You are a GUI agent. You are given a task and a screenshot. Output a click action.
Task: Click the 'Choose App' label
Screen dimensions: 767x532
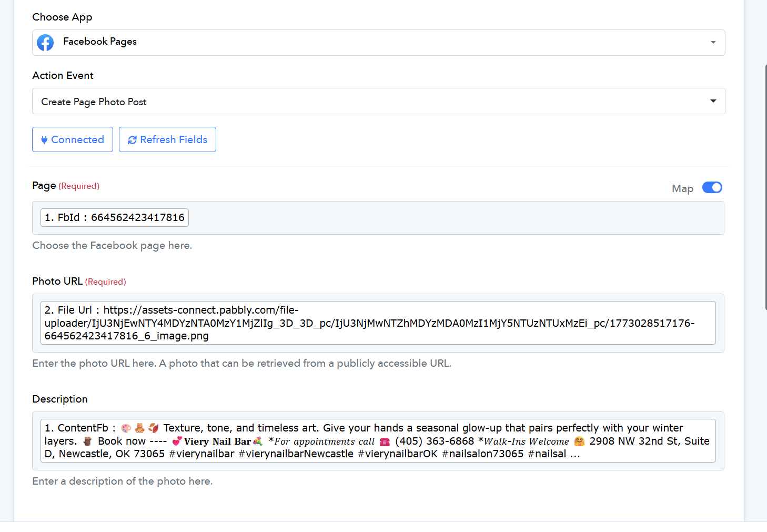[x=62, y=17]
